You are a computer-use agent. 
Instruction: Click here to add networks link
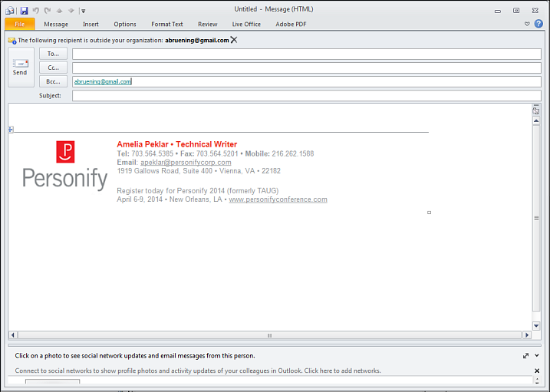(342, 371)
